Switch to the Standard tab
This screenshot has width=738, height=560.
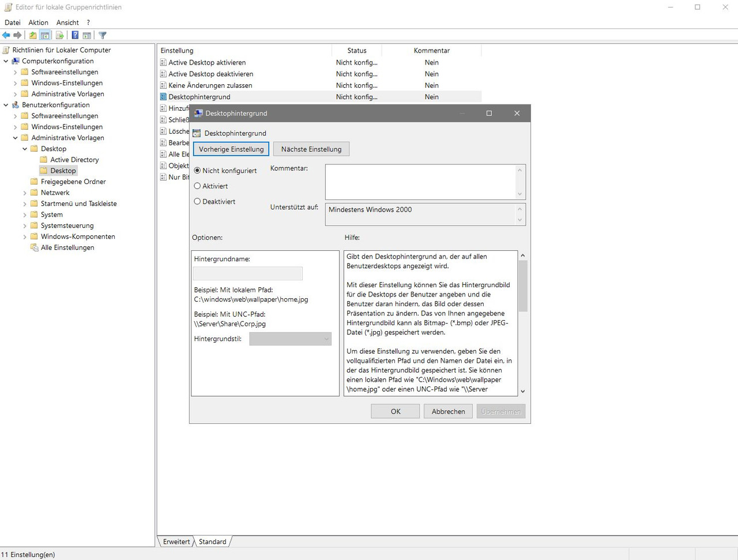[213, 542]
